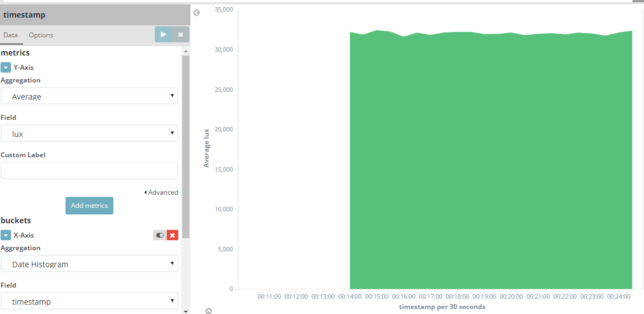This screenshot has width=644, height=314.
Task: Open the Date Histogram aggregation dropdown
Action: tap(89, 264)
